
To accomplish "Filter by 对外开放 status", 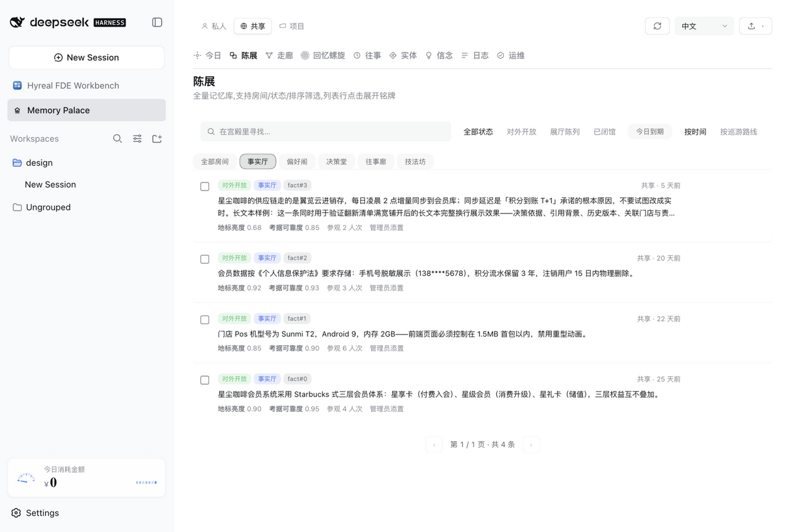I will click(522, 132).
